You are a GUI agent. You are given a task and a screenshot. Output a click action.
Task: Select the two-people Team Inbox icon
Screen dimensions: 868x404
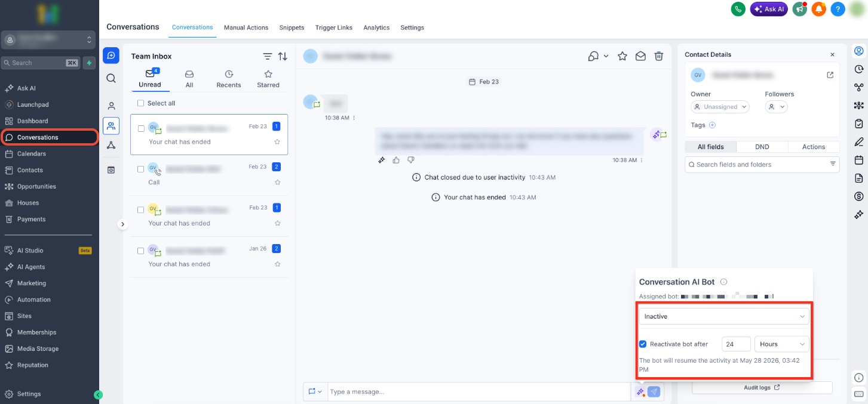click(x=111, y=126)
